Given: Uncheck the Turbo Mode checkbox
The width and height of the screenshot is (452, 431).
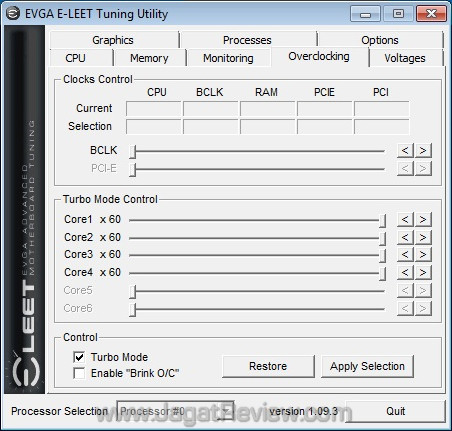Looking at the screenshot, I should (x=79, y=357).
